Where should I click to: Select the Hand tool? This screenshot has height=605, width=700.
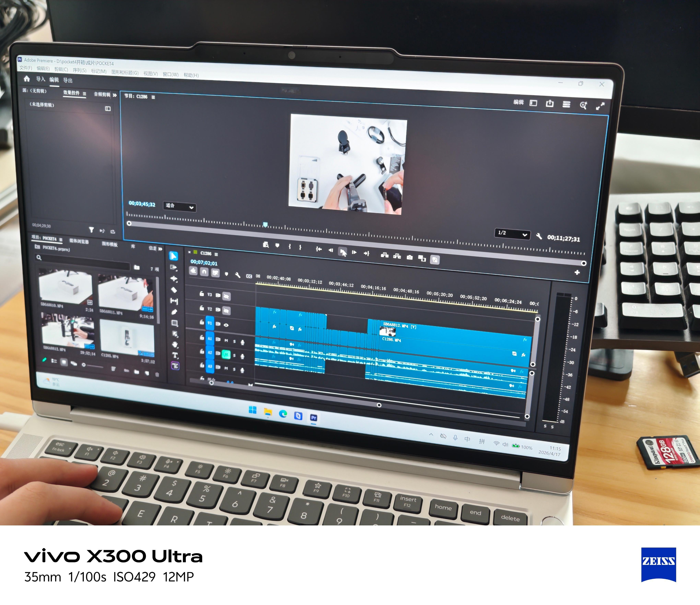click(175, 344)
